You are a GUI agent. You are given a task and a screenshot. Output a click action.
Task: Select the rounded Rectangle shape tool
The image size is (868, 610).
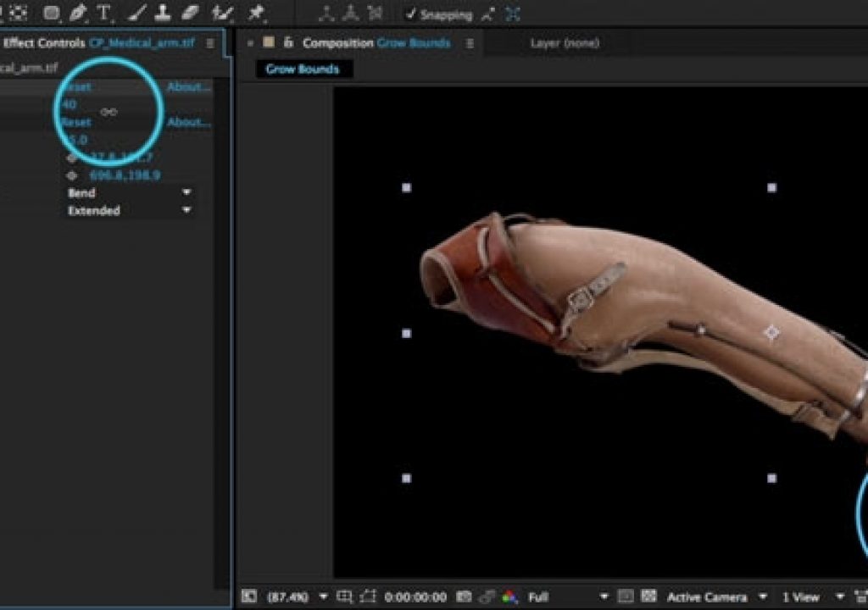pyautogui.click(x=52, y=14)
